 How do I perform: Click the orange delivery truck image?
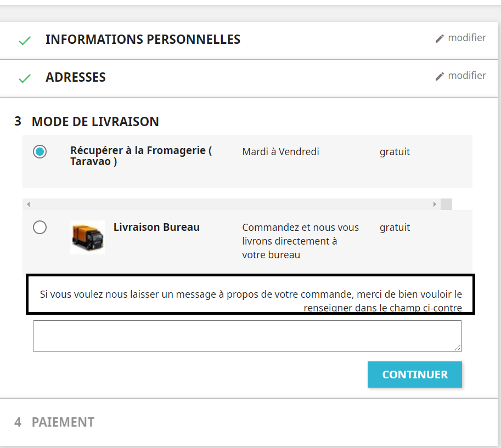[x=88, y=237]
